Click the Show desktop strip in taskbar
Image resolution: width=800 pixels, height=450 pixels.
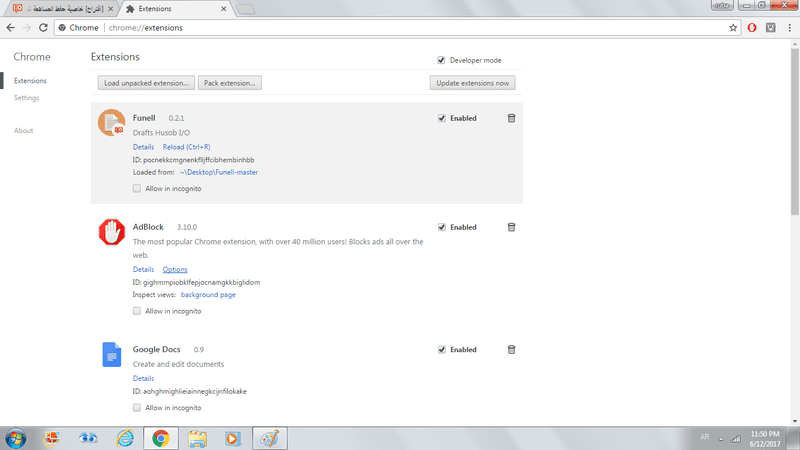coord(793,438)
